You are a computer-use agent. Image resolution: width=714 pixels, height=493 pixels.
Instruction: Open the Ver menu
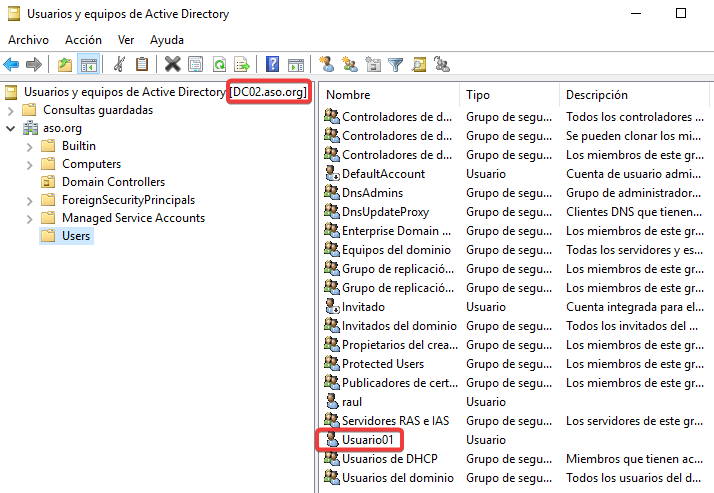coord(126,40)
